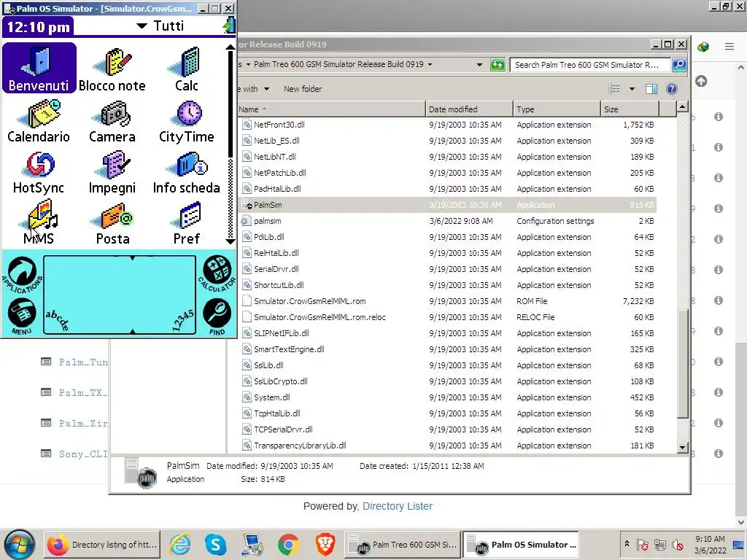
Task: Open Skype from the taskbar
Action: click(x=215, y=545)
